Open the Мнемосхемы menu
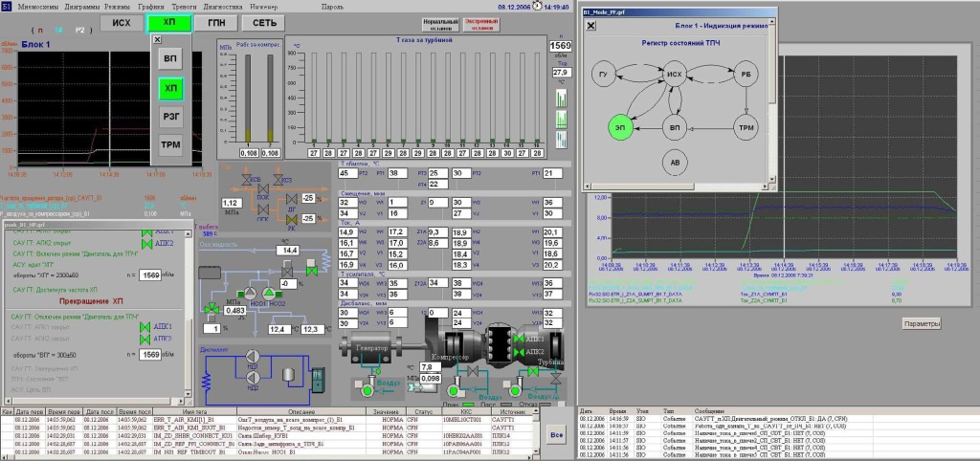 tap(37, 5)
